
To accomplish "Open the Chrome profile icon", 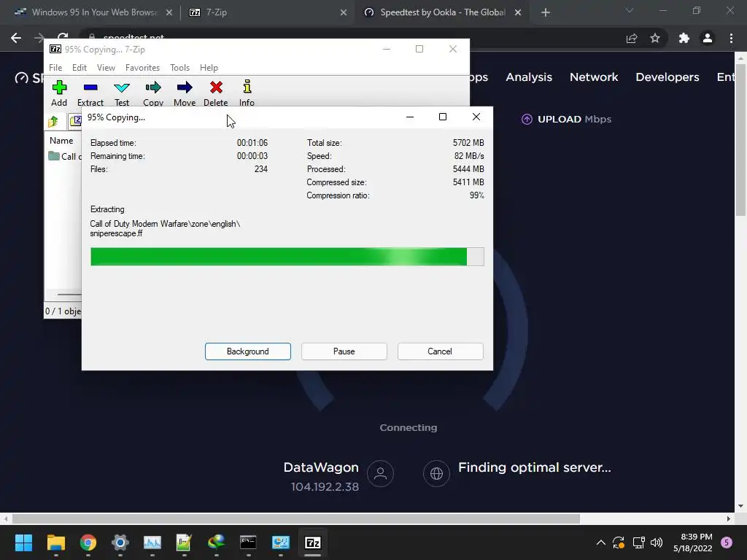I will tap(708, 38).
